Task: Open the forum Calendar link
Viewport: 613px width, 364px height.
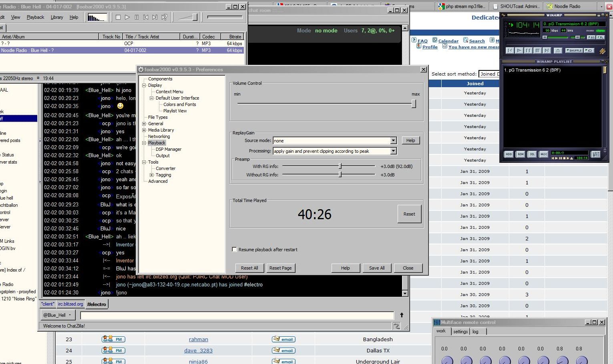Action: [448, 41]
